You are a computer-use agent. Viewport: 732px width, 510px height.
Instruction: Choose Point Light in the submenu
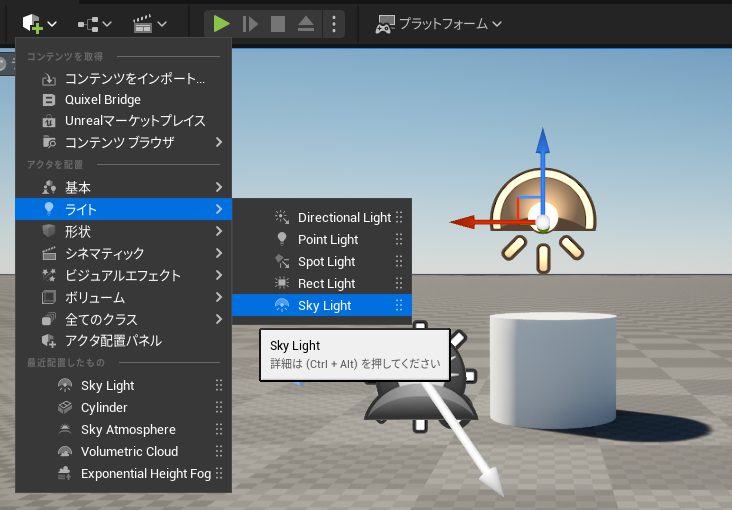[328, 239]
